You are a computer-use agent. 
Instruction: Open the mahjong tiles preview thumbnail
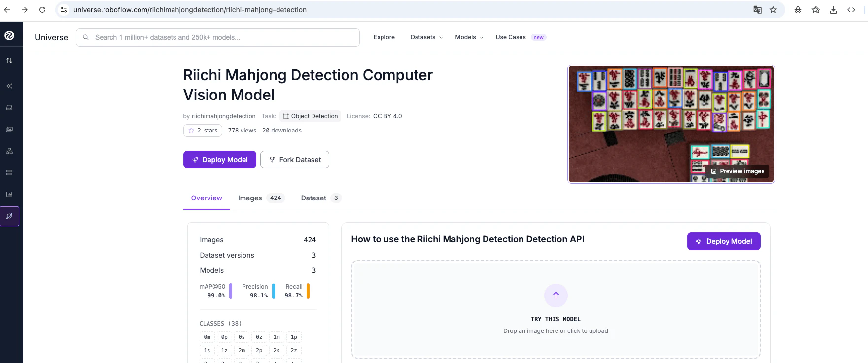click(671, 124)
